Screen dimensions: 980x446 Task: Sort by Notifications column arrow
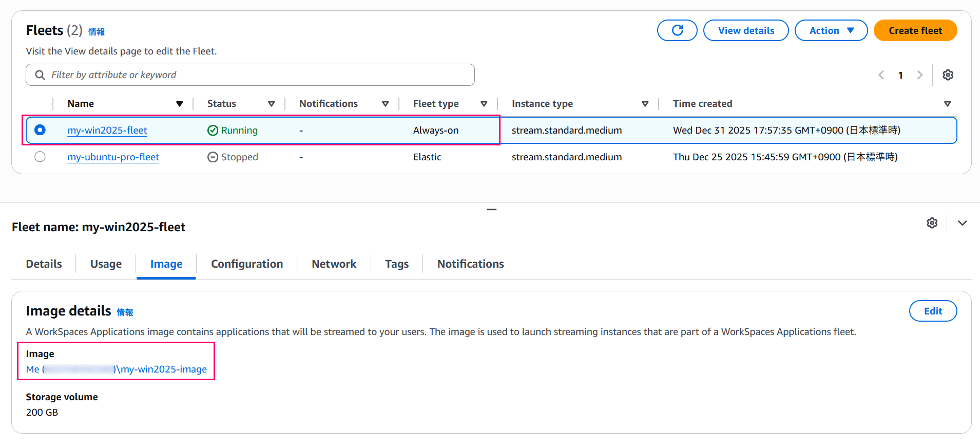click(386, 104)
